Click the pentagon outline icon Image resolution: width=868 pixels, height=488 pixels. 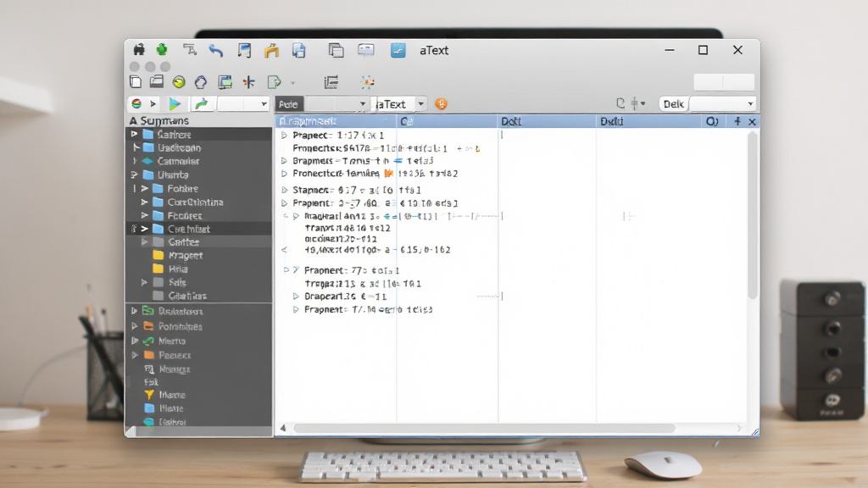click(x=201, y=82)
